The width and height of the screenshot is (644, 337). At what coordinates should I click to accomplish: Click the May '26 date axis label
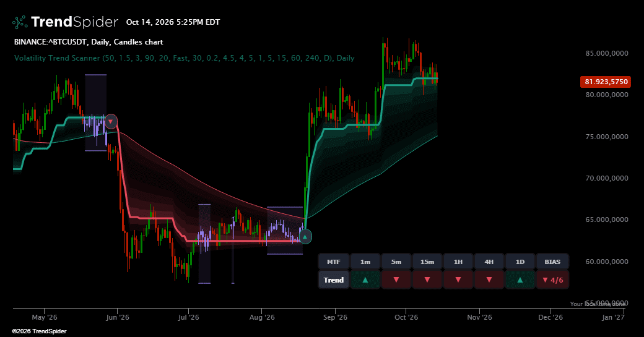(x=45, y=317)
